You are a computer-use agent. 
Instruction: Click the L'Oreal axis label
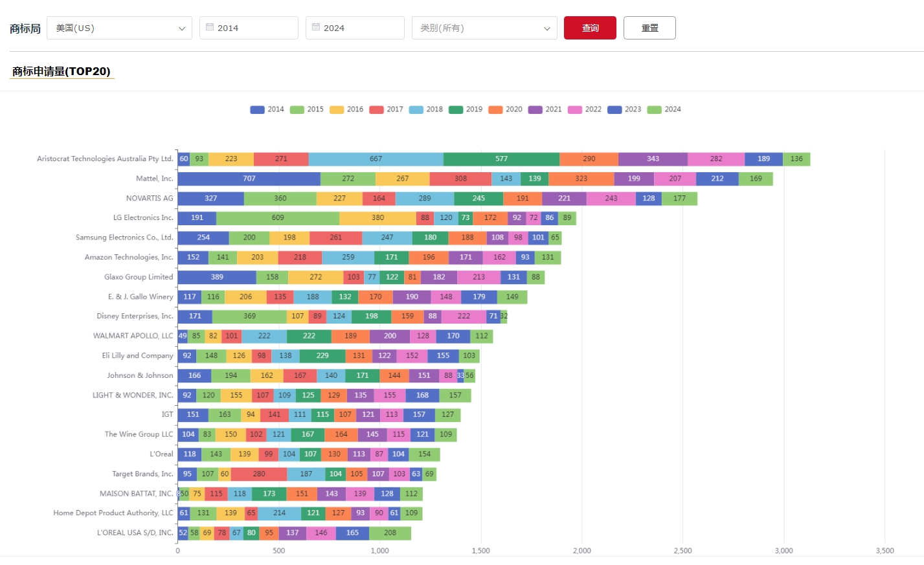coord(162,454)
